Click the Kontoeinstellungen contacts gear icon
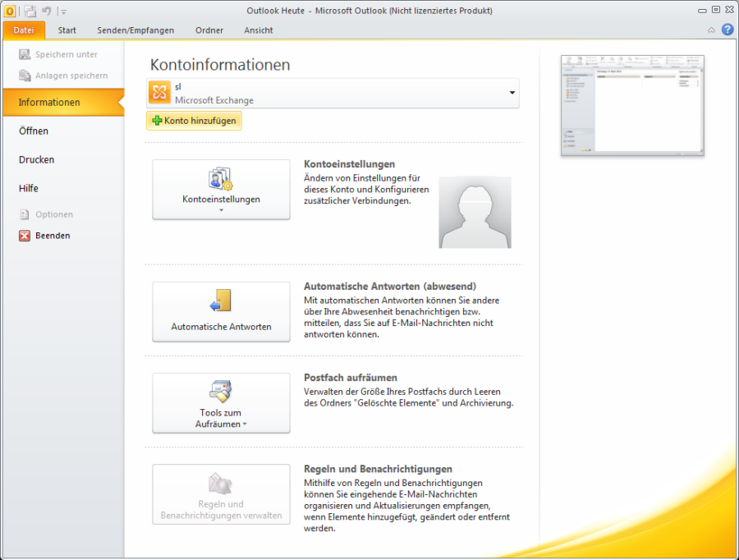Screen dimensions: 739x560 [x=221, y=178]
